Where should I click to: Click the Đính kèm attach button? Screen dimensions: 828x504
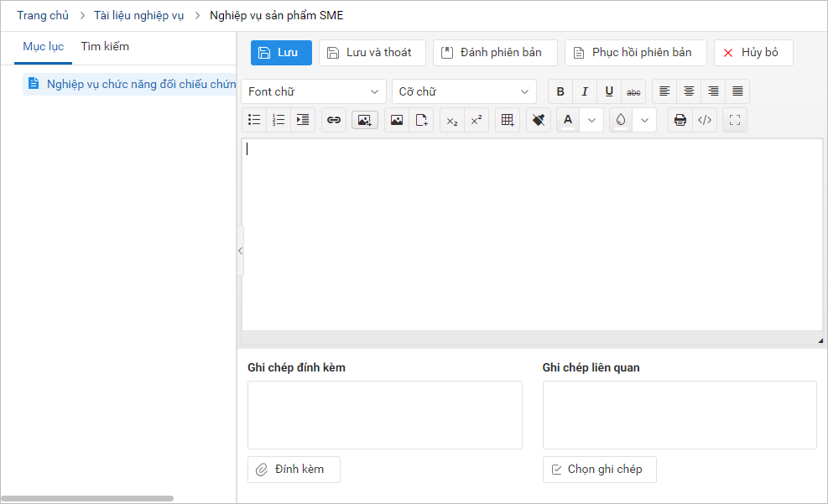click(294, 470)
